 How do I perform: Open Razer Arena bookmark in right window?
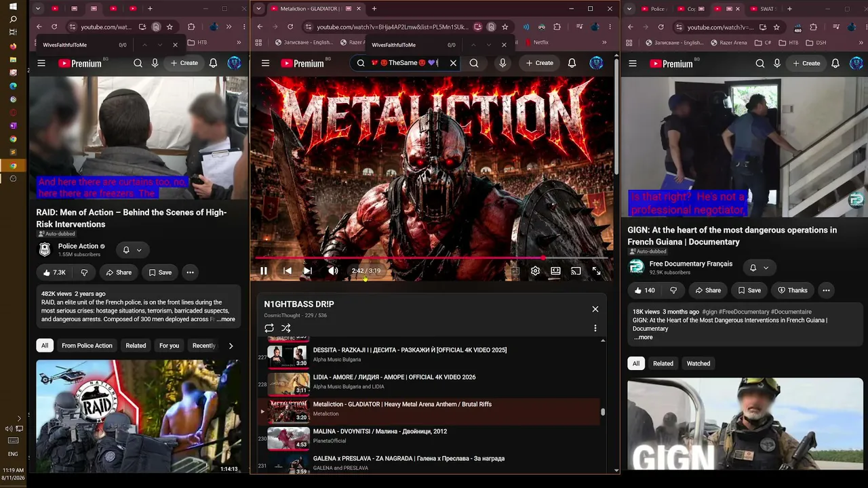coord(728,43)
